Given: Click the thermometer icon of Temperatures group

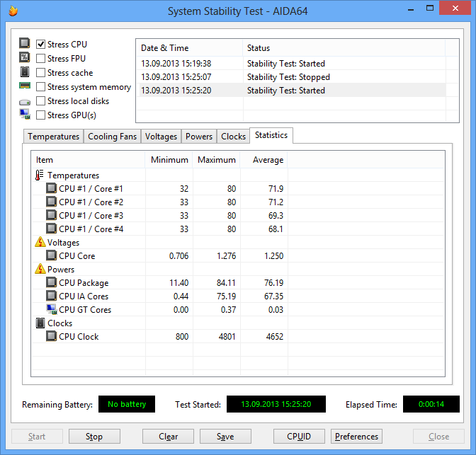Looking at the screenshot, I should click(40, 175).
